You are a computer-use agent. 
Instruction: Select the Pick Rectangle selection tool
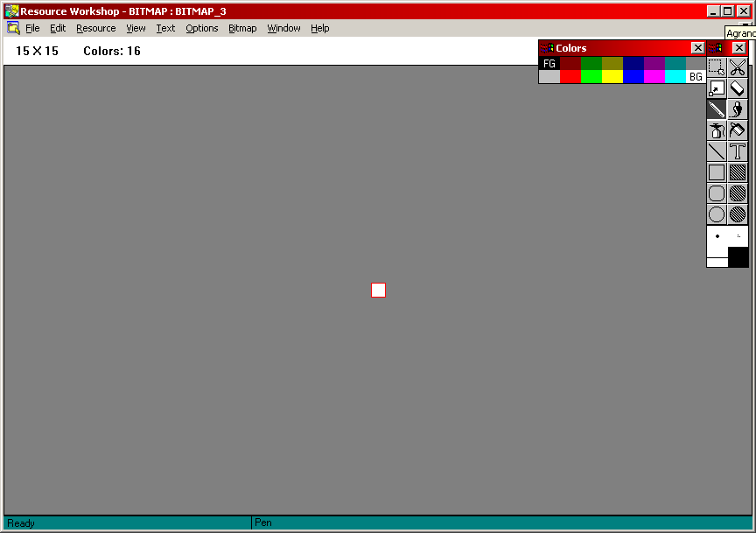coord(717,67)
